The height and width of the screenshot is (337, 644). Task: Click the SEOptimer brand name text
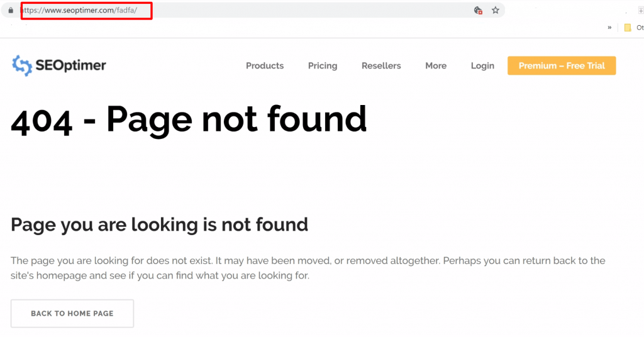tap(70, 65)
